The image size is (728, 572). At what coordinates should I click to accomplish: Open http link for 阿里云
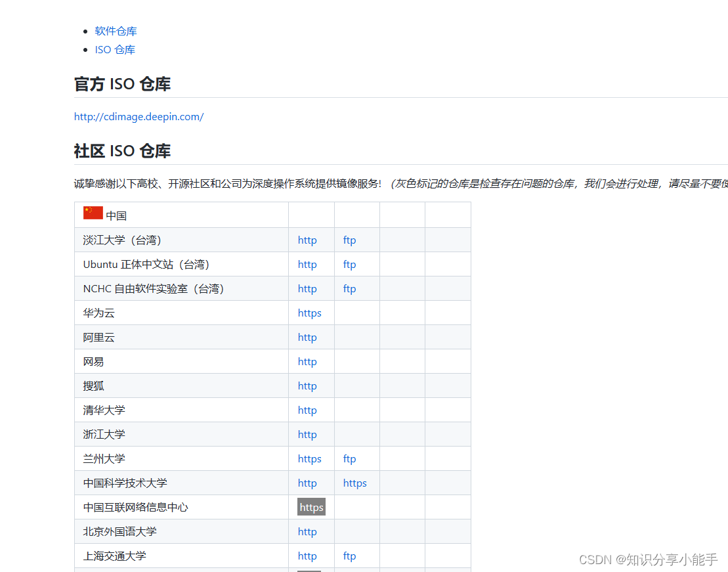pyautogui.click(x=307, y=338)
